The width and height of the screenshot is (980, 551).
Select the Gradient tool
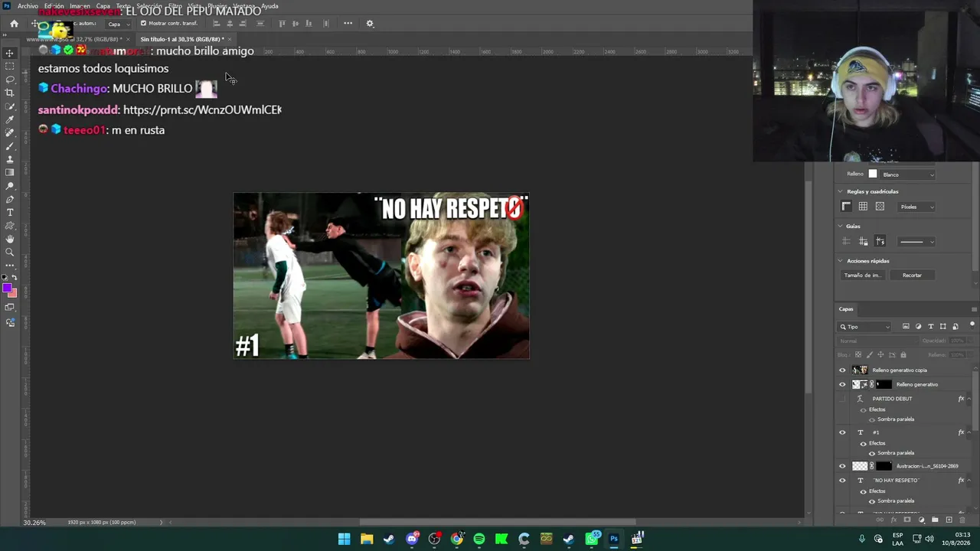coord(10,172)
